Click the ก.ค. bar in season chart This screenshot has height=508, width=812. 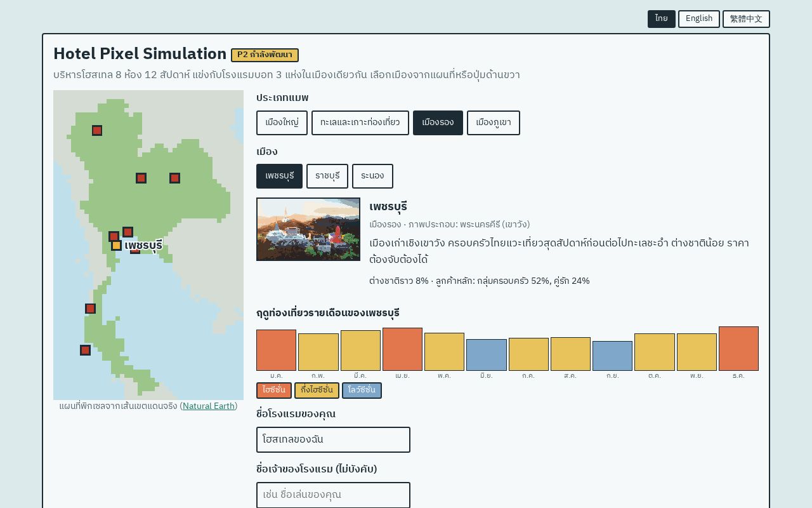[528, 354]
